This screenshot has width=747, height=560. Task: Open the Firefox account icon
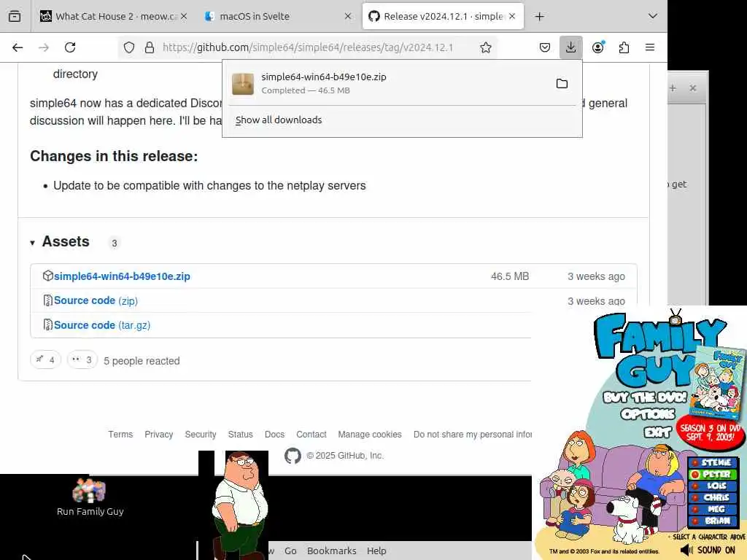pos(598,47)
